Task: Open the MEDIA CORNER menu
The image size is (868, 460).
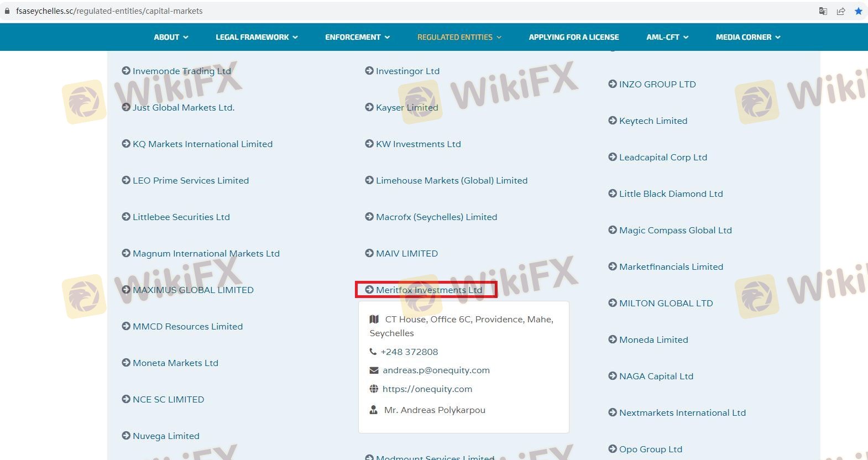Action: pyautogui.click(x=747, y=37)
